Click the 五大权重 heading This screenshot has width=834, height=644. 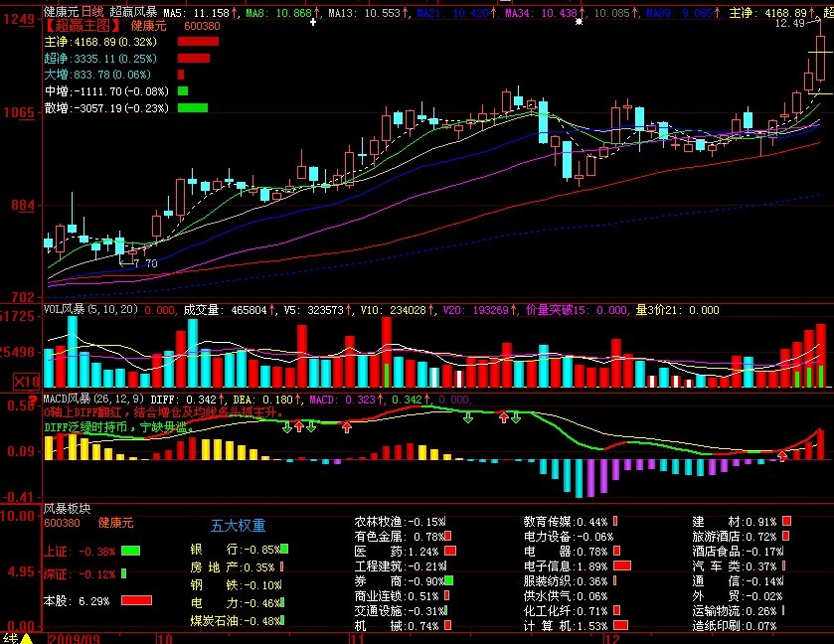point(239,526)
